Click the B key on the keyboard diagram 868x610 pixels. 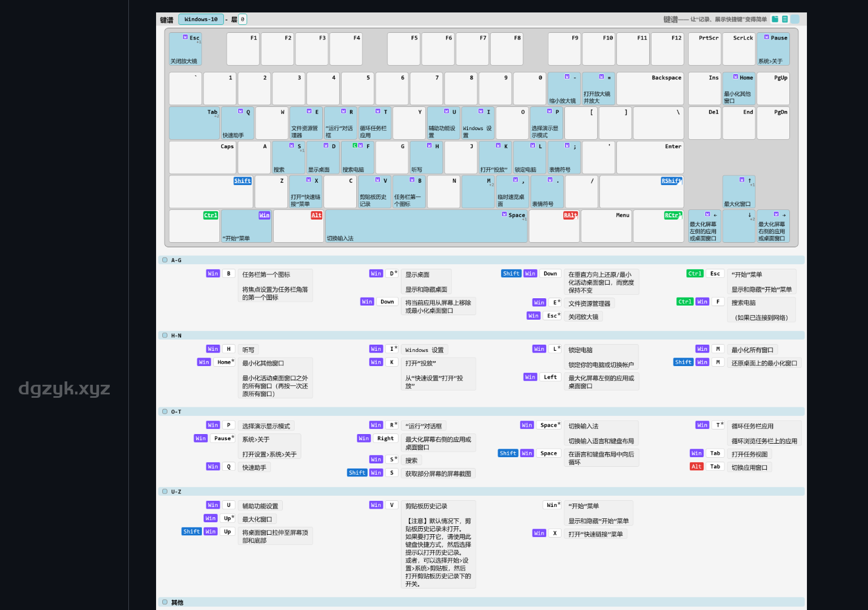click(x=409, y=192)
